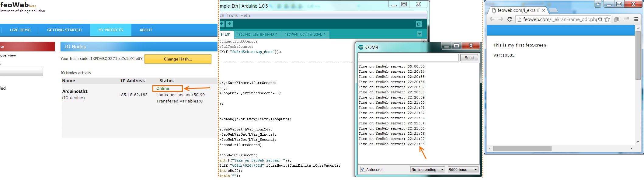Click the IP Address column header
Image resolution: width=644 pixels, height=184 pixels.
pos(133,81)
